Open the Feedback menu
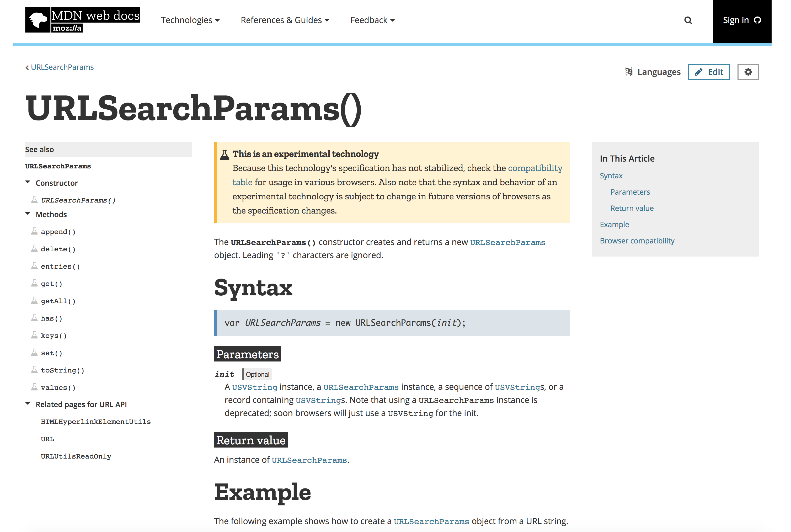 coord(372,20)
